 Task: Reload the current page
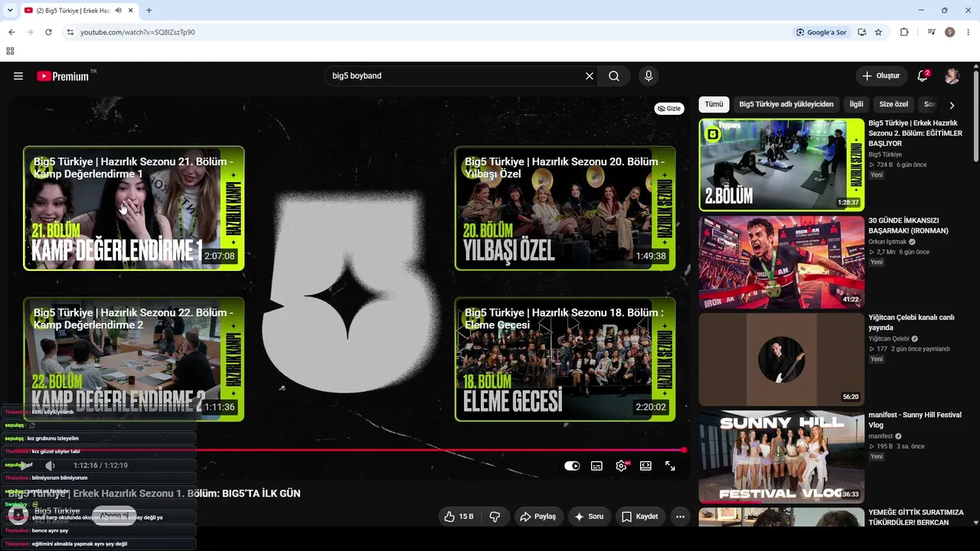tap(48, 32)
